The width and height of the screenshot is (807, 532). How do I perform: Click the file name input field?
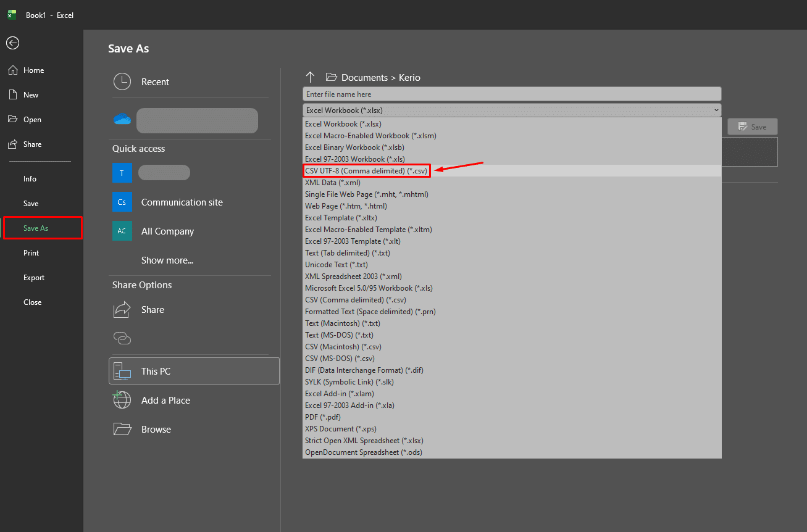click(x=511, y=94)
